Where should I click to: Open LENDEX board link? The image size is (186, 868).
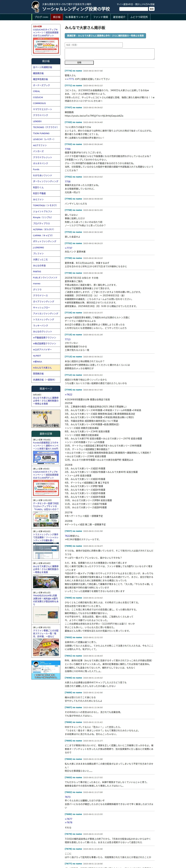click(x=46, y=121)
